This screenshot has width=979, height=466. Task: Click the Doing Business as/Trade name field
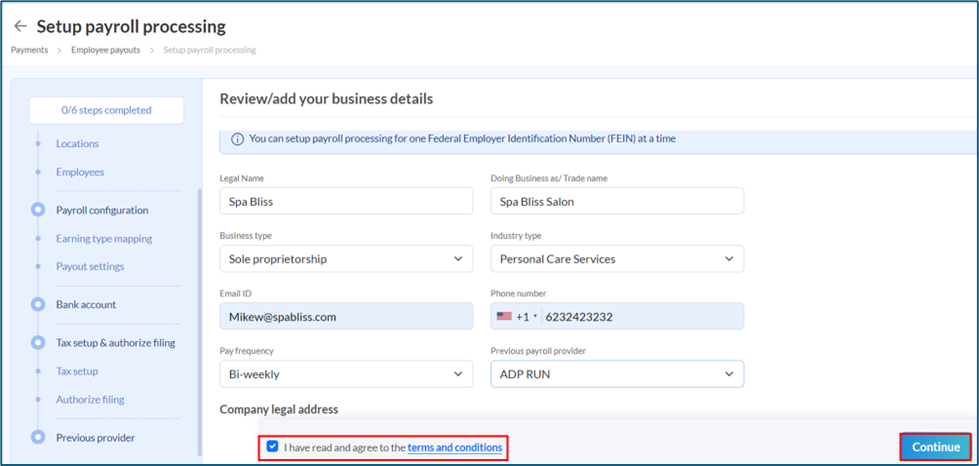[x=617, y=201]
